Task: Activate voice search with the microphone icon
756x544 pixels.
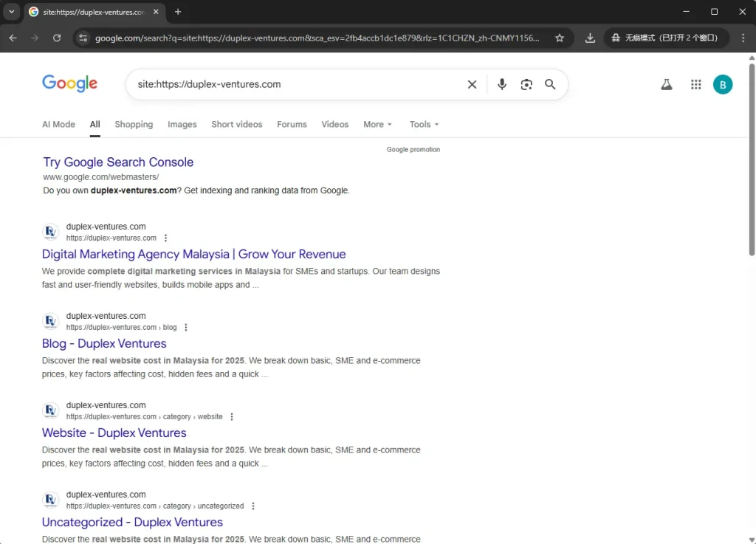Action: (502, 84)
